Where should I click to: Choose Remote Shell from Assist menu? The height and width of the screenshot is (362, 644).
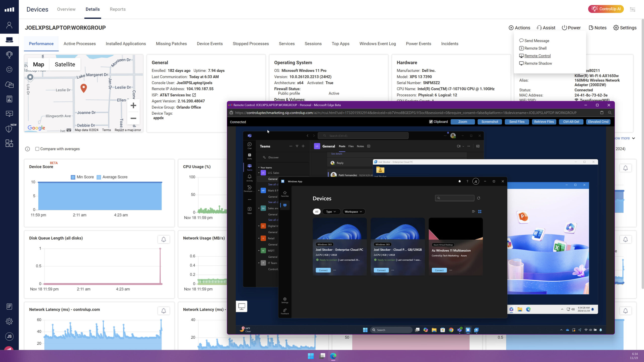point(533,48)
